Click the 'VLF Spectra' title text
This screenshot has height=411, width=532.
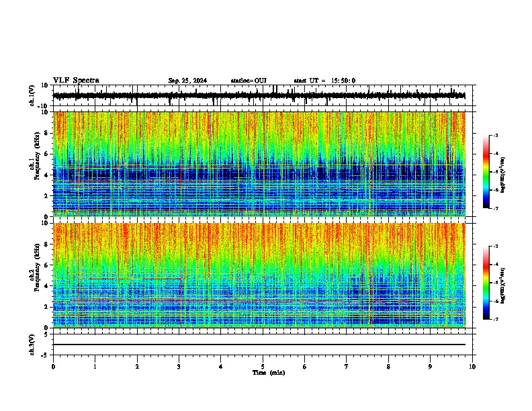(x=76, y=81)
